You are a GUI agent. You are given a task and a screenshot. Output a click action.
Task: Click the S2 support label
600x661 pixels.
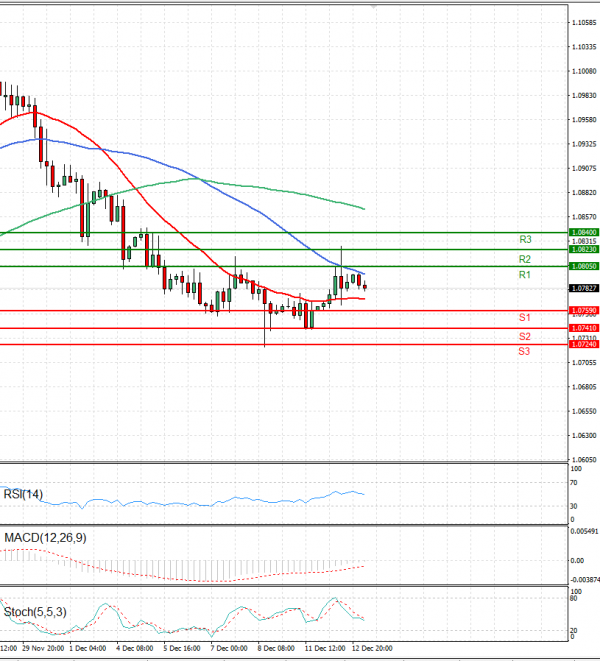click(x=525, y=336)
